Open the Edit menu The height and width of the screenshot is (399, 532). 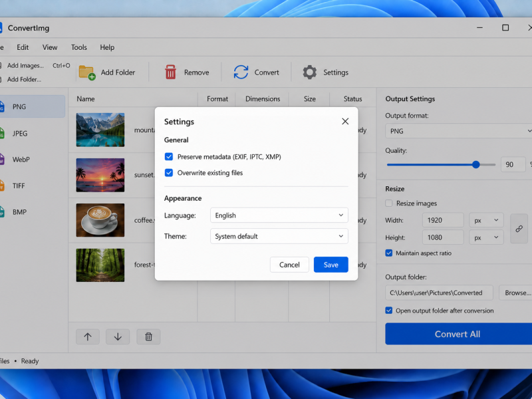click(x=23, y=47)
